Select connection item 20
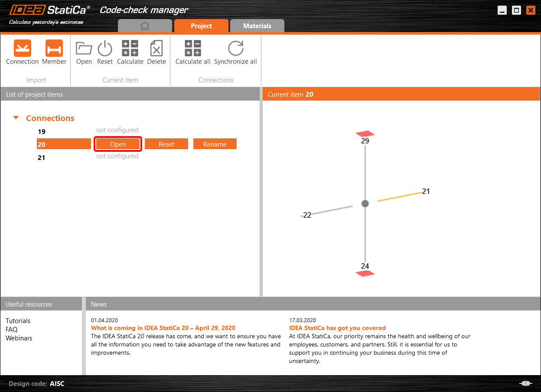 coord(64,144)
